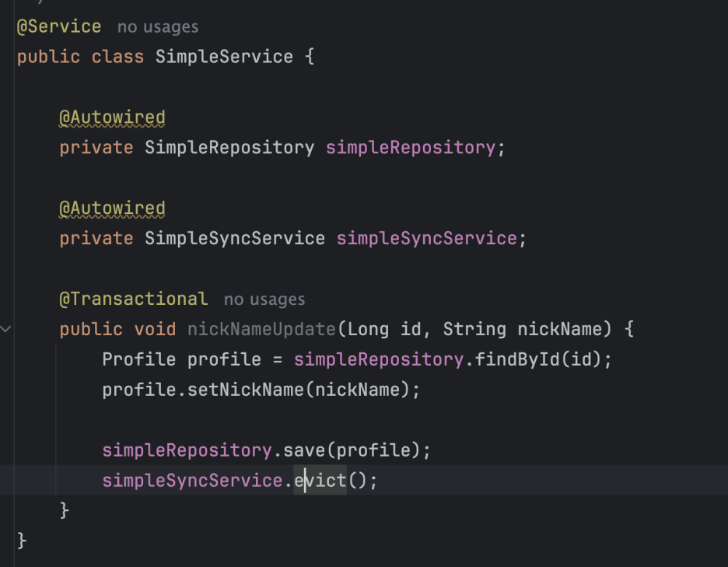The image size is (728, 567).
Task: Open 'no usages' hint beside @Transactional
Action: click(x=264, y=299)
